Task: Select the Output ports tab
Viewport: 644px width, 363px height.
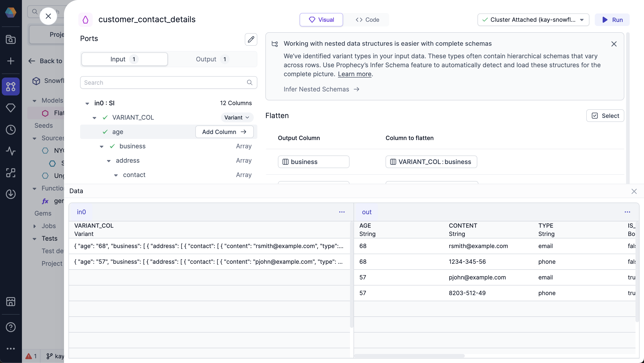Action: tap(212, 59)
